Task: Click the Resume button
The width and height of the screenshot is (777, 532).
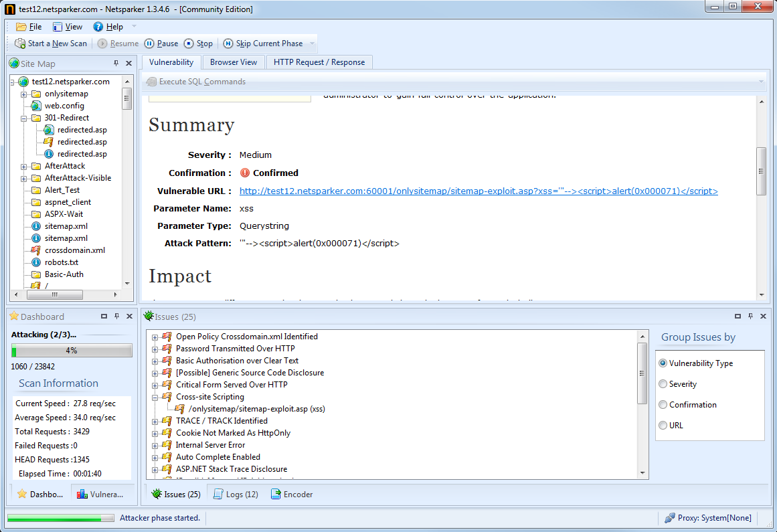Action: coord(118,43)
